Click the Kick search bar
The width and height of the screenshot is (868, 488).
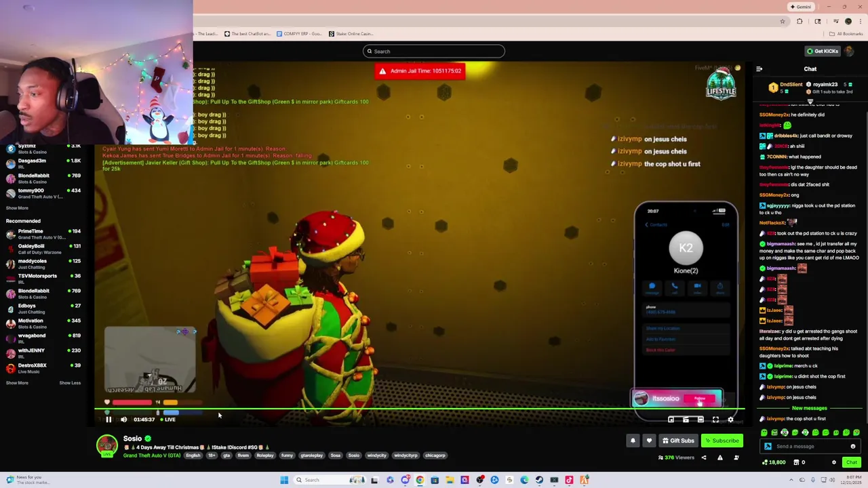coord(434,52)
